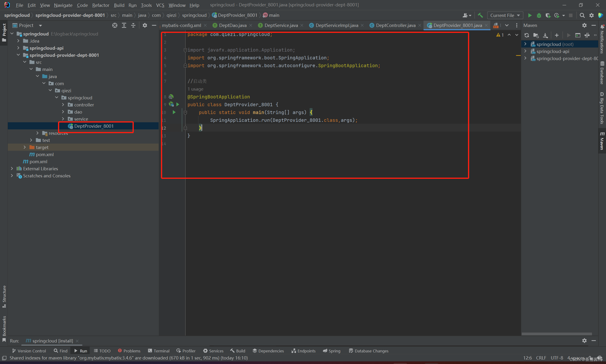This screenshot has height=364, width=606.
Task: Expand springcloud-api module in Maven panel
Action: [525, 51]
